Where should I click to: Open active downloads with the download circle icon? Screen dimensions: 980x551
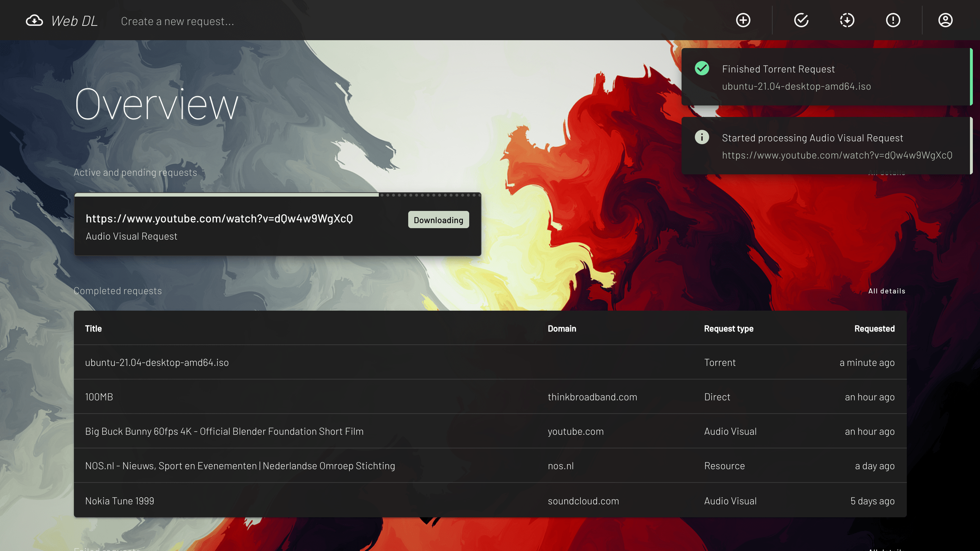(847, 20)
